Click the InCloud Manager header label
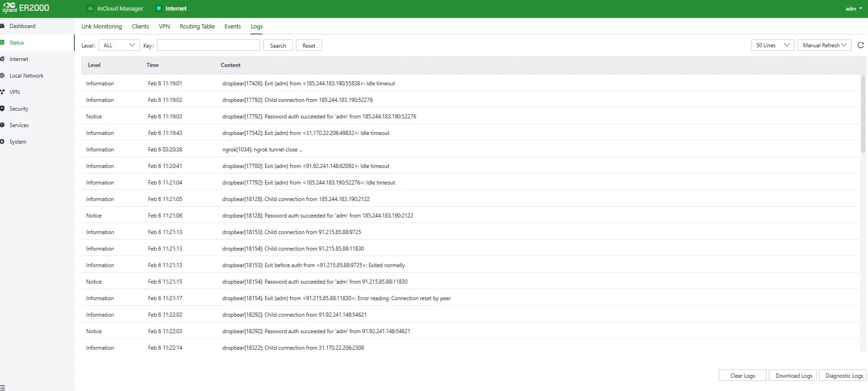The height and width of the screenshot is (391, 868). 120,9
